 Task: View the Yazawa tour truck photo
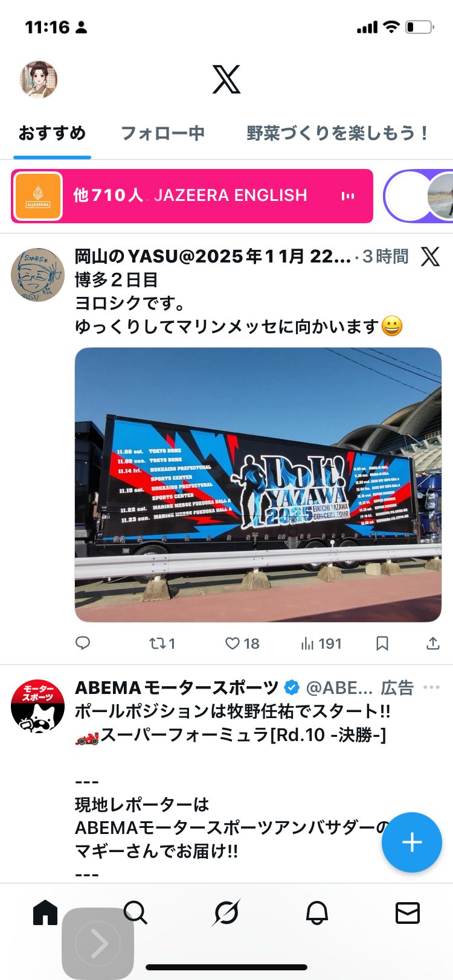(x=258, y=485)
